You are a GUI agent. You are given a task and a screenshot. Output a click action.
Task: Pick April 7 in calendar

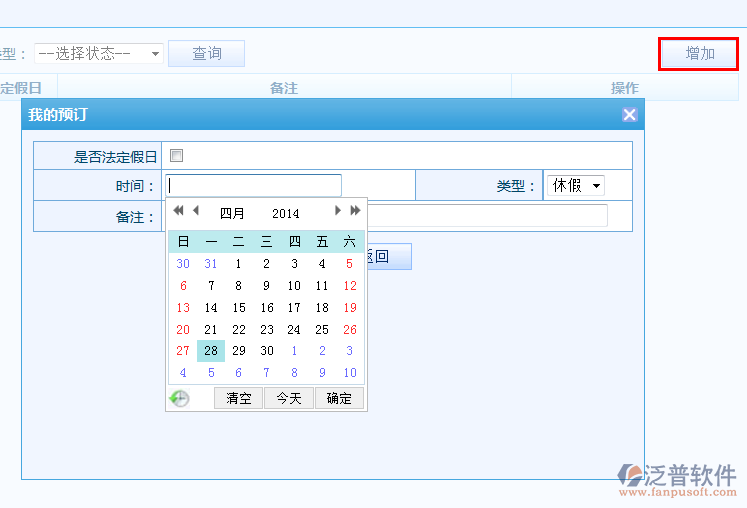click(x=211, y=286)
